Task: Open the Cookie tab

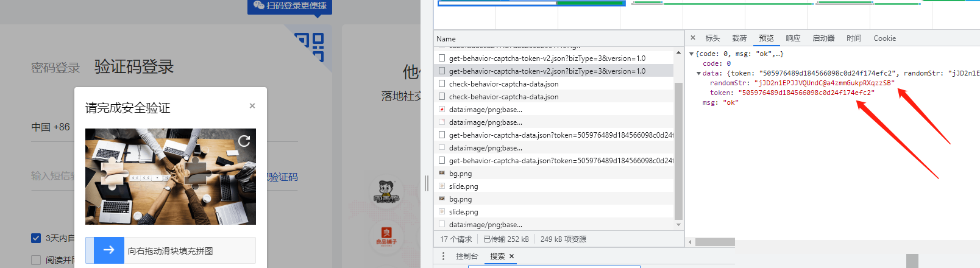Action: (x=884, y=38)
